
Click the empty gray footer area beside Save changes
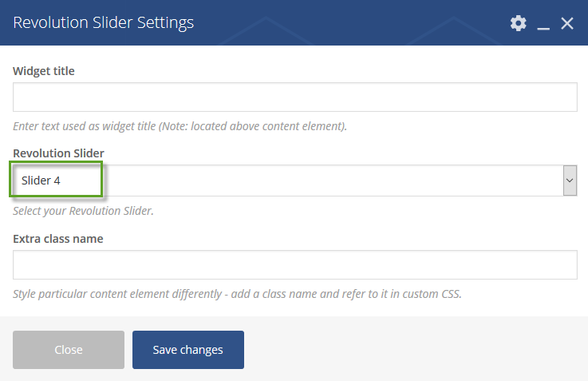412,350
